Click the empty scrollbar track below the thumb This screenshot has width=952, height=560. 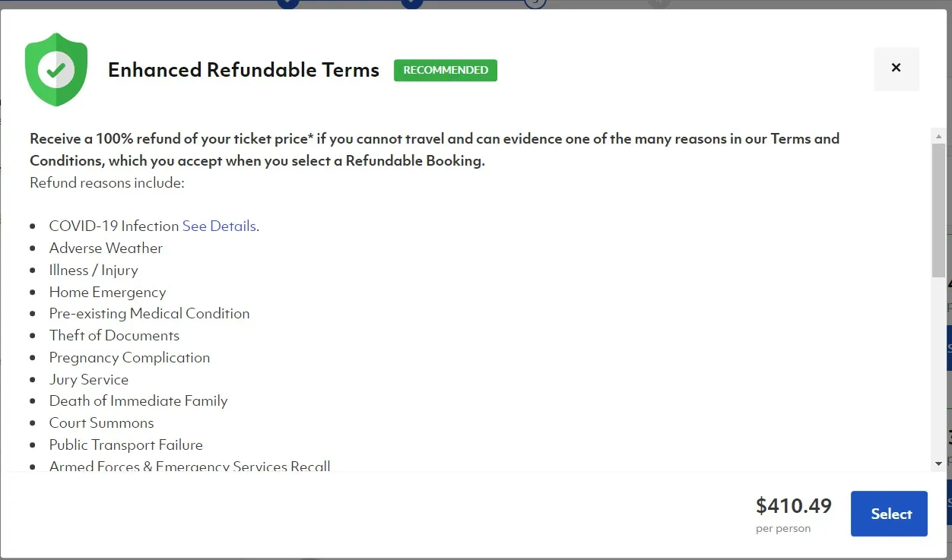939,366
